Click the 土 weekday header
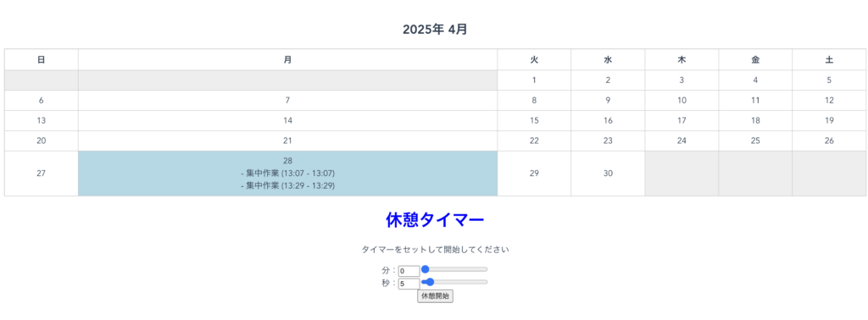This screenshot has width=868, height=320. click(x=829, y=60)
